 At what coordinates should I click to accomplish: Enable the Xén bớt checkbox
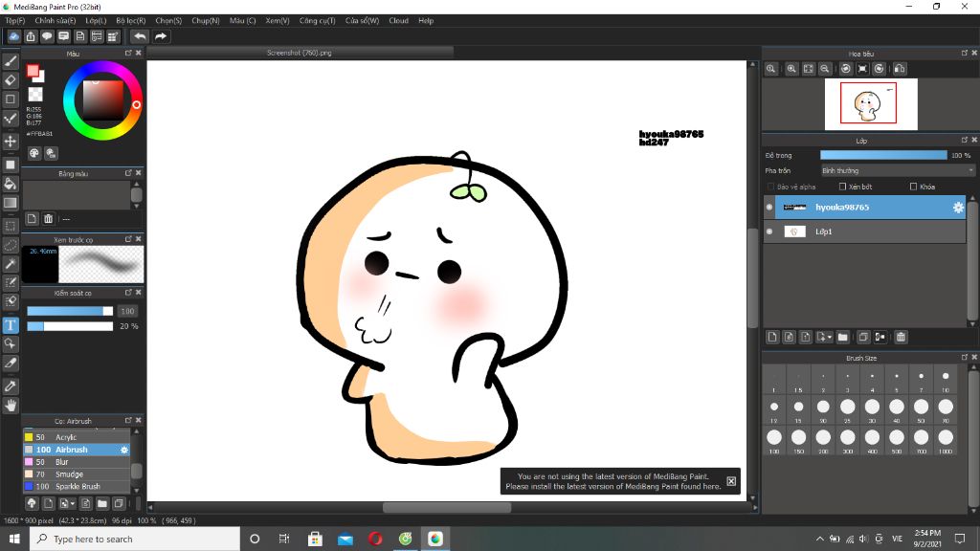coord(842,187)
